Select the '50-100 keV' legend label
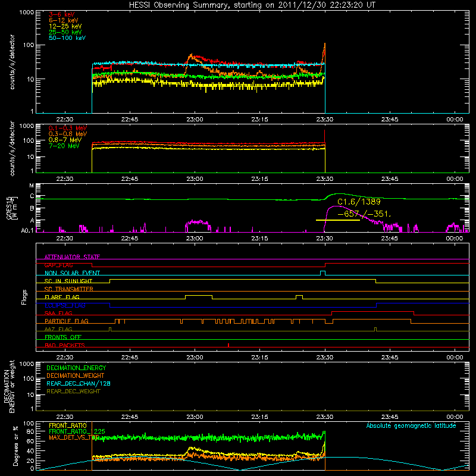Image resolution: width=476 pixels, height=476 pixels. [67, 38]
